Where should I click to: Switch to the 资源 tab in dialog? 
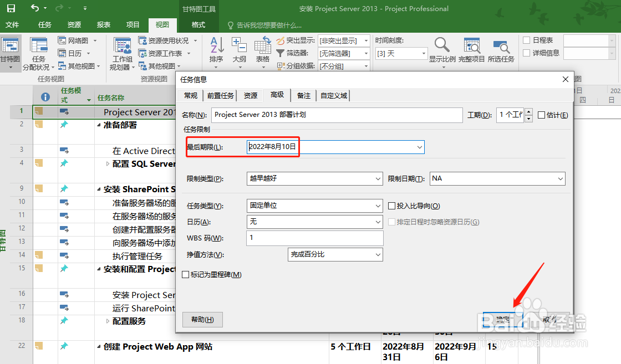coord(250,95)
